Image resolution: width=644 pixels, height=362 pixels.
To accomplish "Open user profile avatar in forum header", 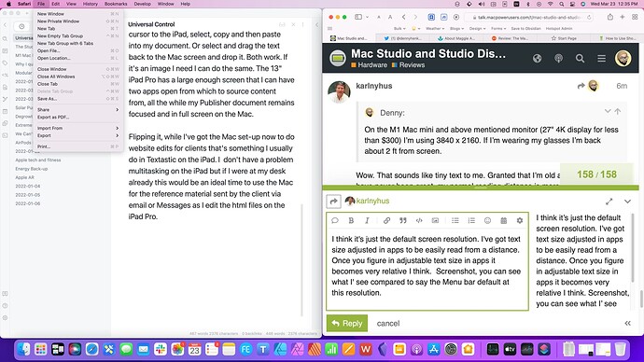I will [623, 58].
